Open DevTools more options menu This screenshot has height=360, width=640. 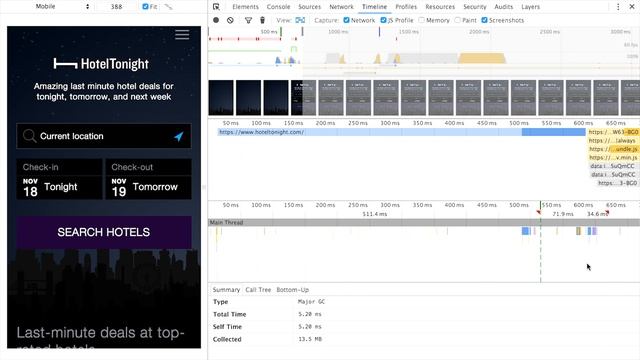click(618, 7)
